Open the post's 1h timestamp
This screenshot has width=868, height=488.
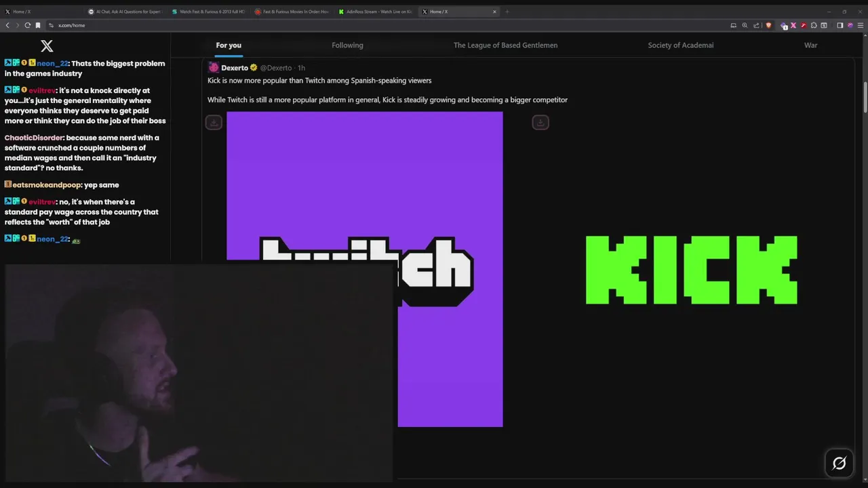click(302, 68)
